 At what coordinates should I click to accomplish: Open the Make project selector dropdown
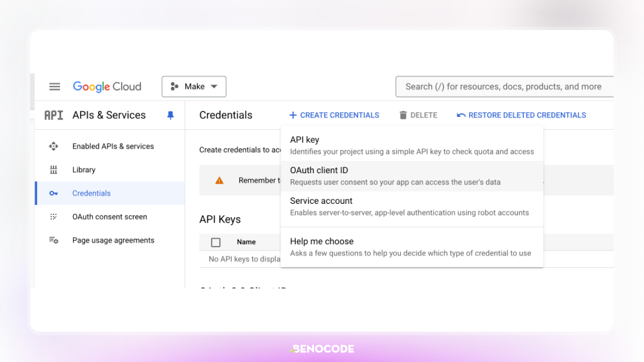[194, 86]
